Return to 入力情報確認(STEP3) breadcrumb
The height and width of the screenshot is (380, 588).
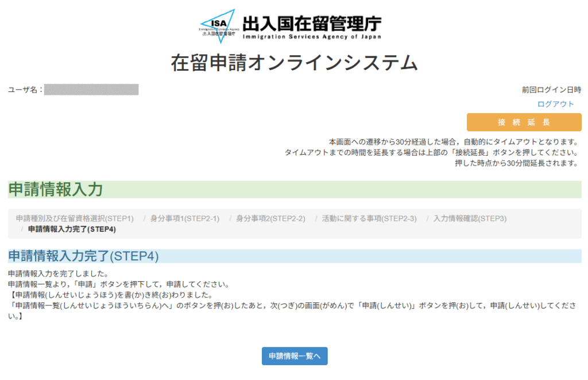pos(470,218)
